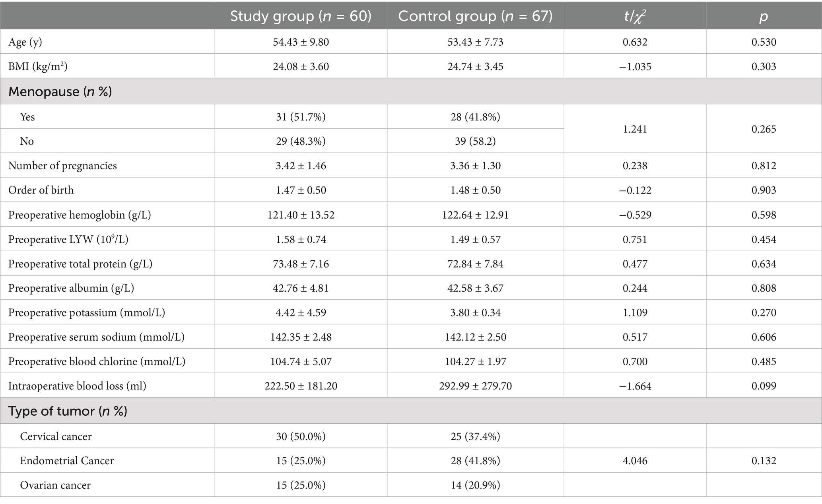
Task: Select the Number of pregnancies row label
Action: [62, 166]
